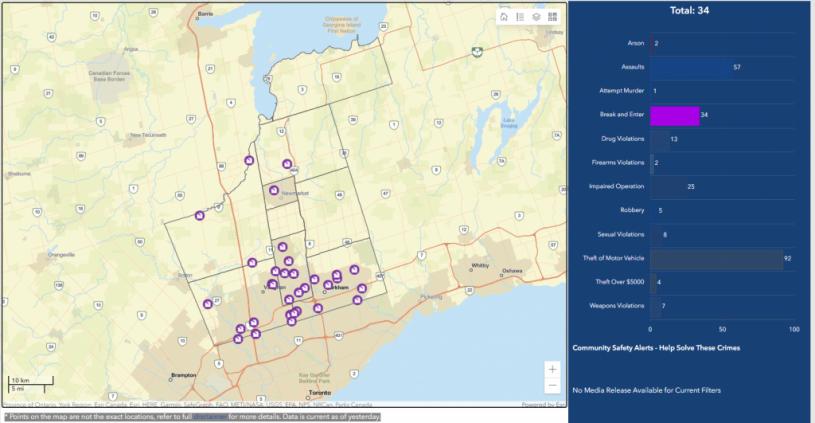Click the magenta Break and Enter bar
The width and height of the screenshot is (815, 423).
(674, 115)
